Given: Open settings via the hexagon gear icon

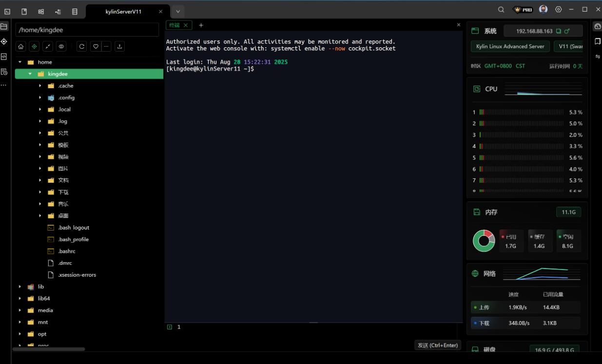Looking at the screenshot, I should pos(559,10).
